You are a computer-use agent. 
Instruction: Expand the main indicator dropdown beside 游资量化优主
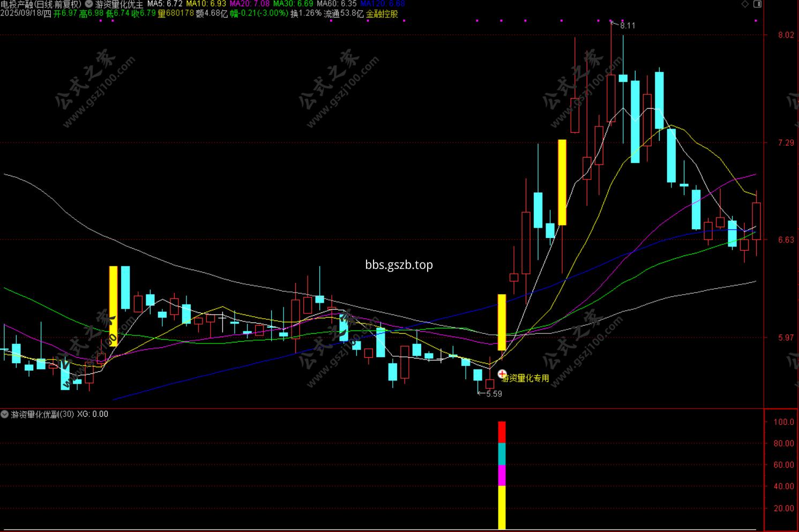[89, 4]
